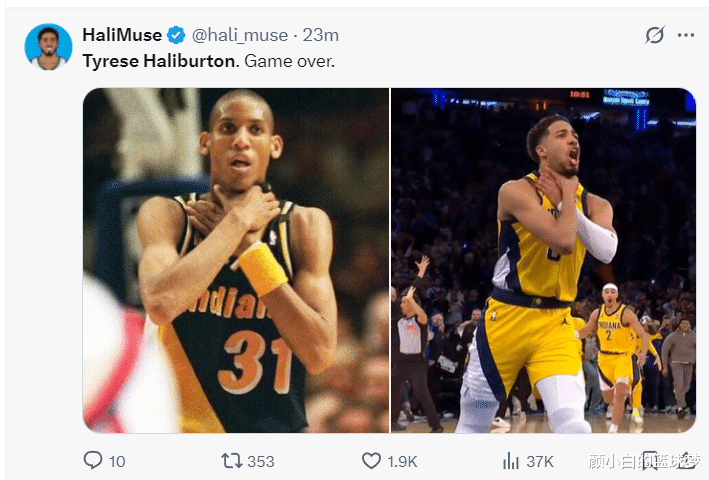The height and width of the screenshot is (480, 709).
Task: Click the tweet text ending 'Game over.'
Action: click(x=208, y=61)
